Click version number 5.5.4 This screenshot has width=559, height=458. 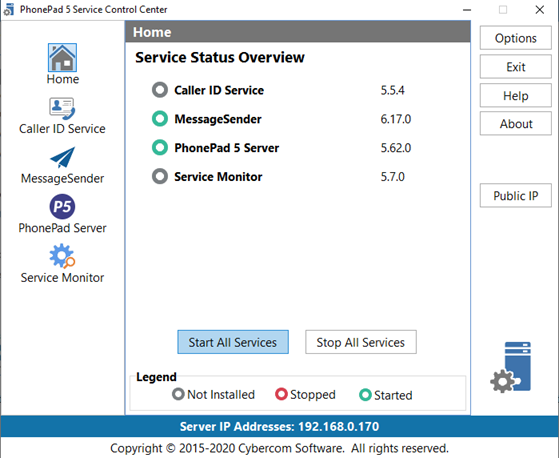pos(392,90)
